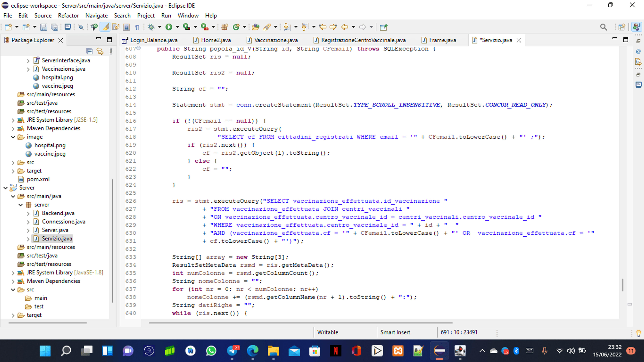Open dropdown next to the New icon
Screen dimensions: 644x362
(17, 27)
